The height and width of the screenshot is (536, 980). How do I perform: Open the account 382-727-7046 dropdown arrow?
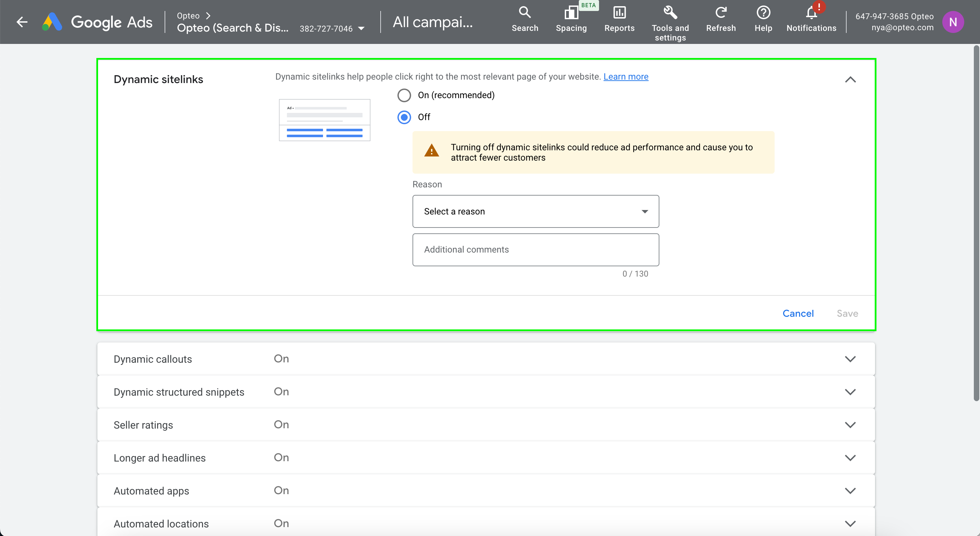361,28
